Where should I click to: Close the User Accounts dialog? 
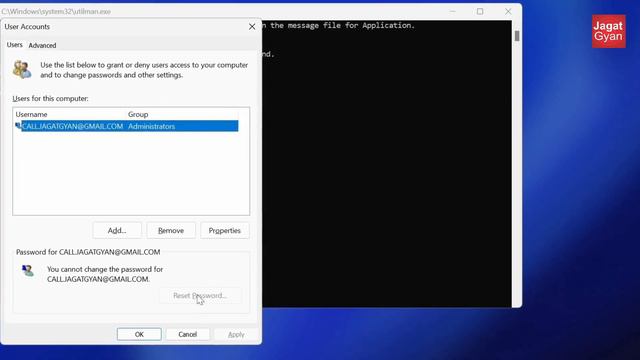(x=252, y=27)
